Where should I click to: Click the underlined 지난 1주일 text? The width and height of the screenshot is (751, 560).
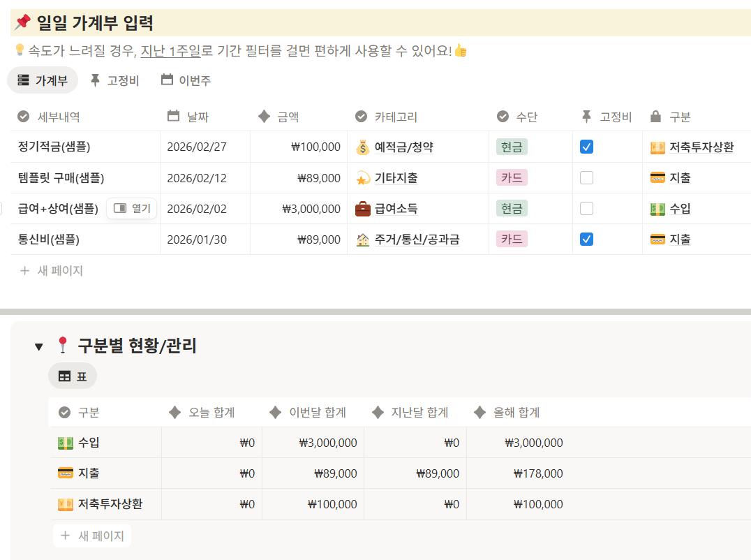(170, 50)
